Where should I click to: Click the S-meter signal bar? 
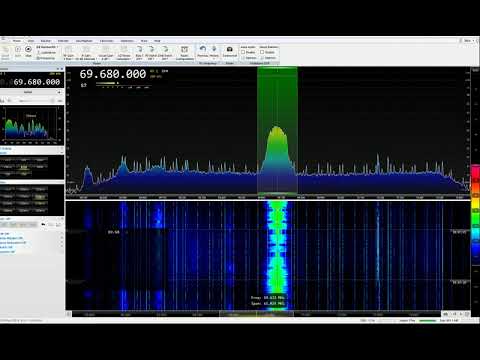tap(123, 84)
